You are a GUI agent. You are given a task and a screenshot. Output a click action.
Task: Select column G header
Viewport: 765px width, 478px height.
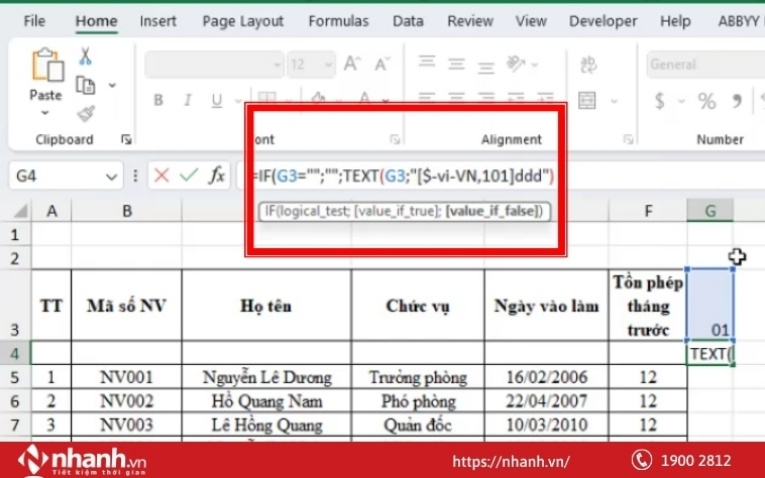click(x=710, y=211)
